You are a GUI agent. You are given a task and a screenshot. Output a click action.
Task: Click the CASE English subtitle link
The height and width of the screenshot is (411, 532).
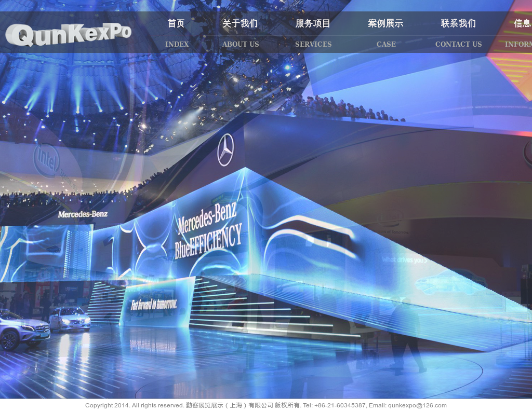pyautogui.click(x=385, y=44)
